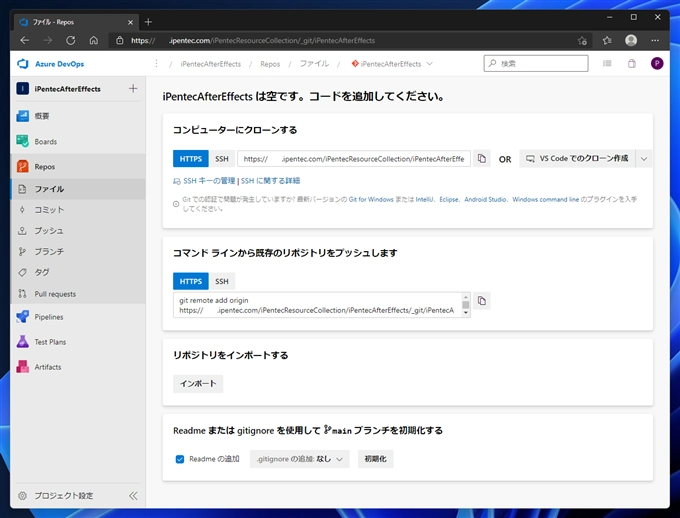Click the plus icon next to project name
This screenshot has height=518, width=680.
pyautogui.click(x=133, y=89)
